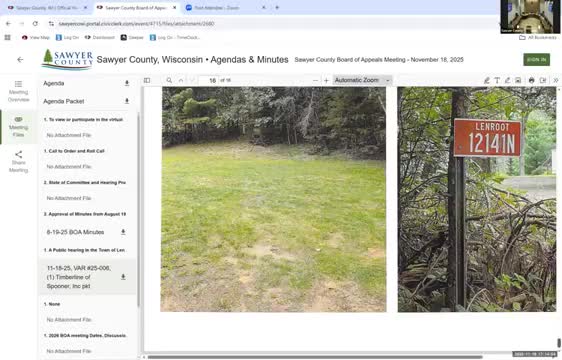Click the Lenroot 12141N sign photo
The width and height of the screenshot is (562, 360).
pos(477,199)
